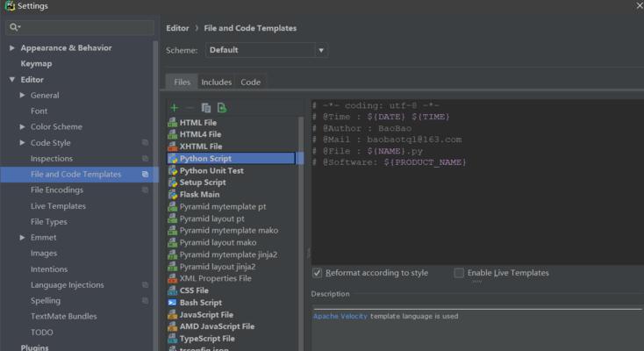This screenshot has height=351, width=644.
Task: Click the search magnifier icon in Settings
Action: [14, 27]
